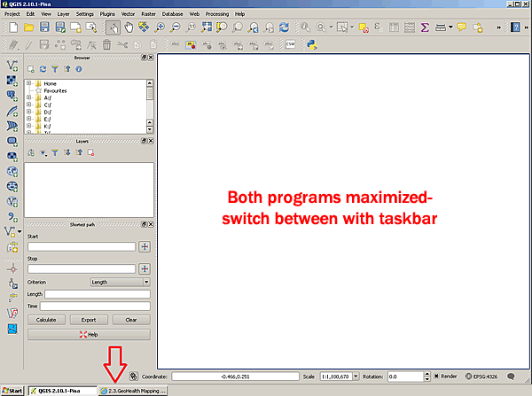
Task: Open the Windows Start button
Action: [12, 391]
